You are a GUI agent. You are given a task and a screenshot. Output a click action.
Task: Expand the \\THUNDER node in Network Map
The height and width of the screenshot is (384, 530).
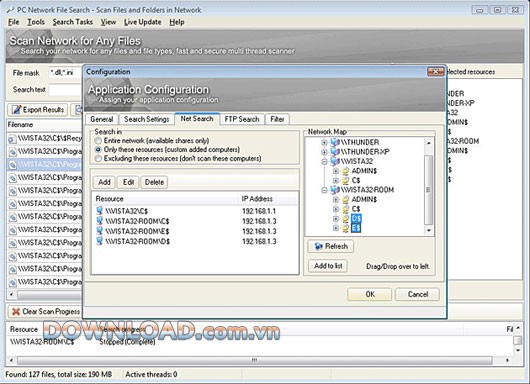(x=324, y=142)
